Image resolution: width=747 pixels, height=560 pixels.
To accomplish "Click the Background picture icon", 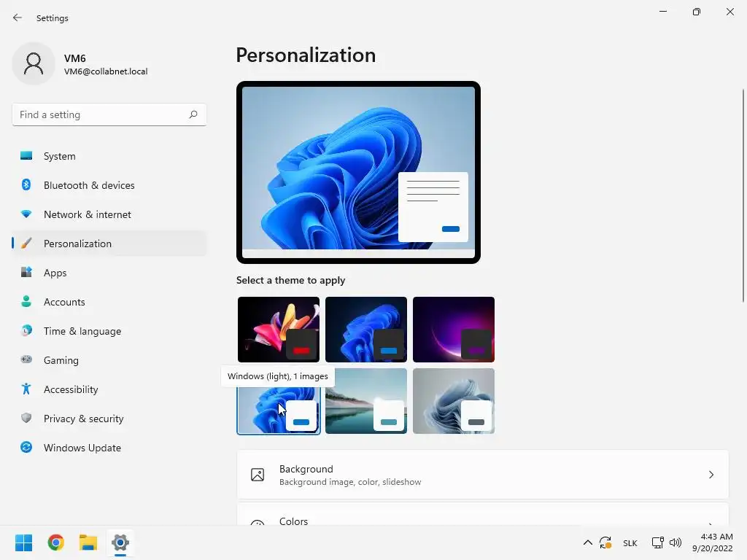I will (x=258, y=475).
